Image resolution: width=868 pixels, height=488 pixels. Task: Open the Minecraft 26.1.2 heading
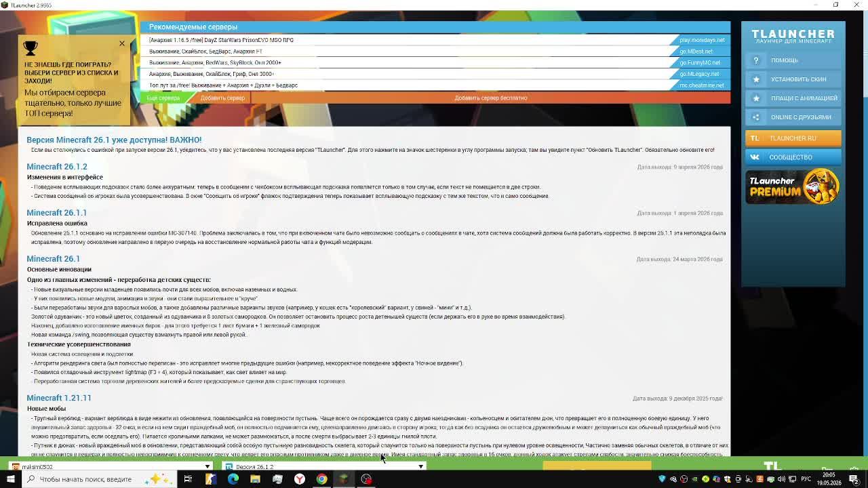tap(57, 167)
